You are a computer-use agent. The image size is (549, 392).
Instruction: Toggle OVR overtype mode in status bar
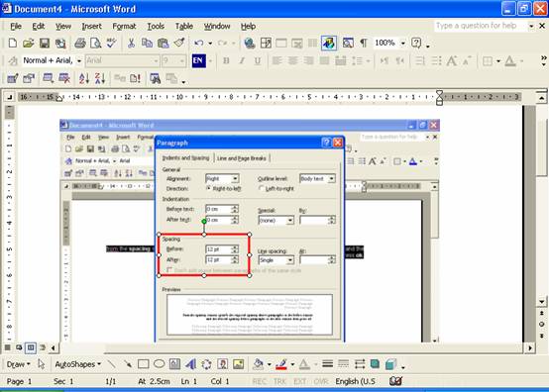pyautogui.click(x=321, y=381)
